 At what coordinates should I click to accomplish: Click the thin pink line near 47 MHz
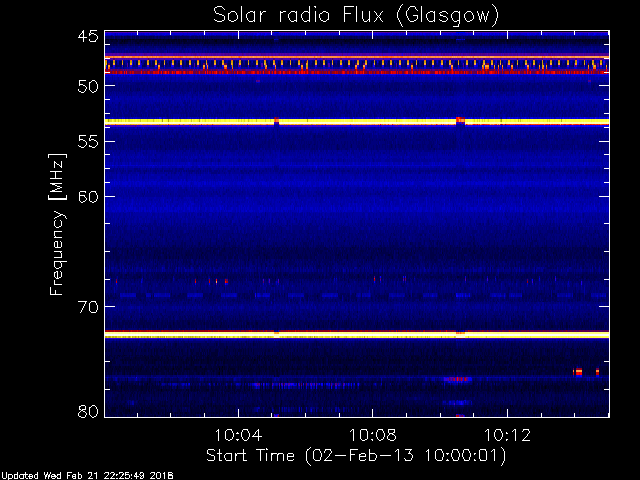tap(357, 57)
